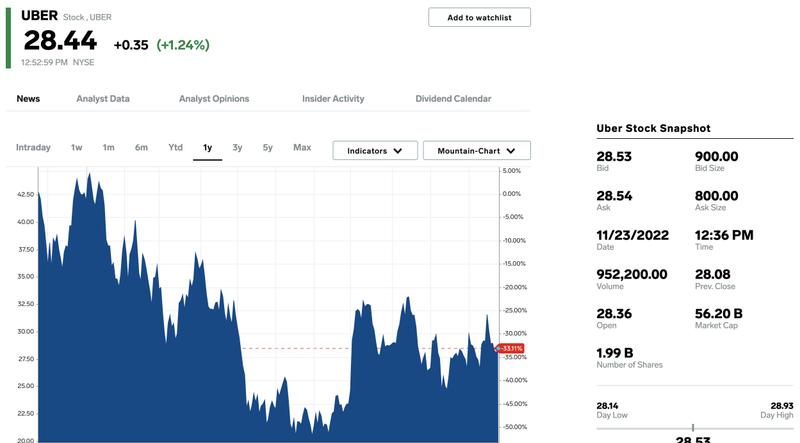
Task: Click the Ask Size value 800.00
Action: 716,195
